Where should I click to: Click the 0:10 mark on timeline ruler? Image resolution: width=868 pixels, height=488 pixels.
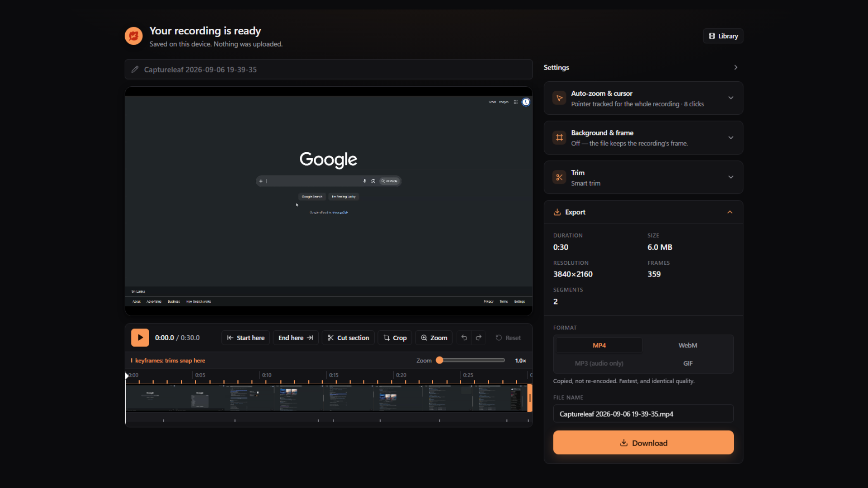tap(267, 375)
